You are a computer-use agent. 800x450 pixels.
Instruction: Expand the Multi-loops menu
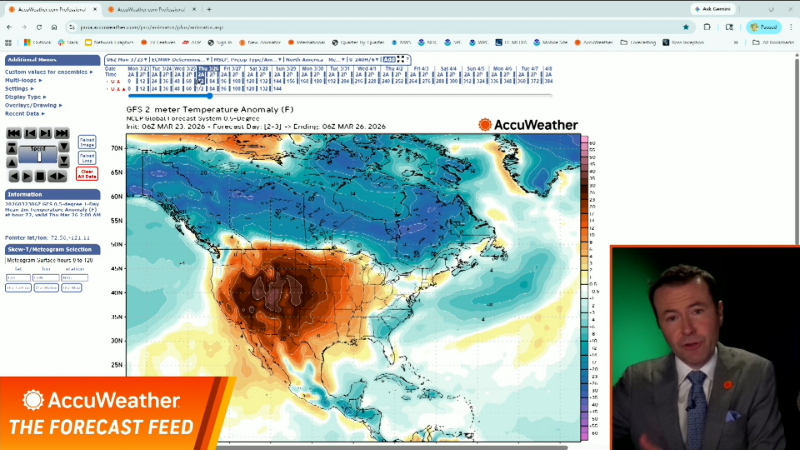point(22,80)
